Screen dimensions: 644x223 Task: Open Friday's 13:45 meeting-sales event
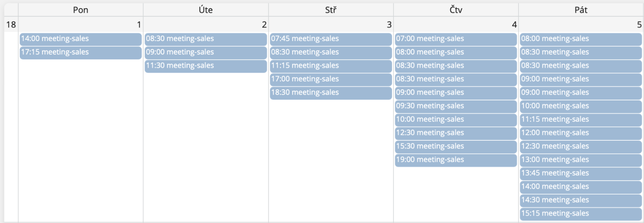[580, 173]
